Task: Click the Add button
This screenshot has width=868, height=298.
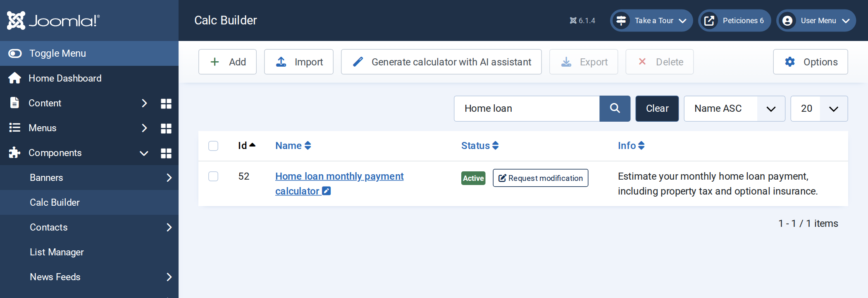Action: [227, 62]
